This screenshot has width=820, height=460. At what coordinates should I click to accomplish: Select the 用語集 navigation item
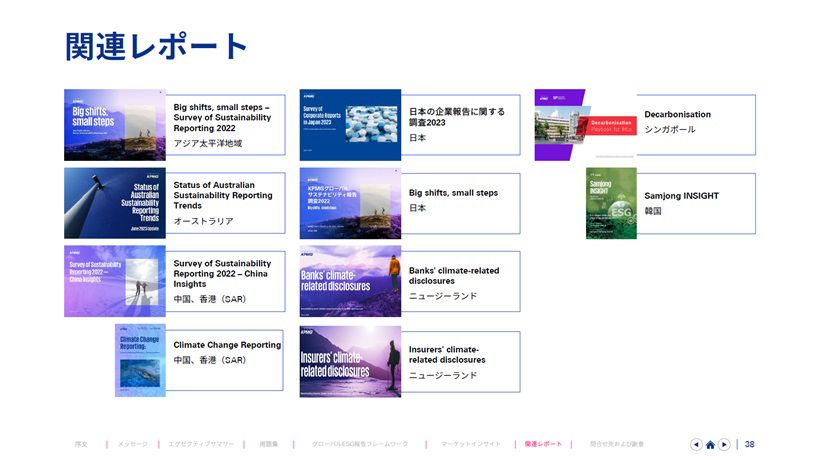268,444
